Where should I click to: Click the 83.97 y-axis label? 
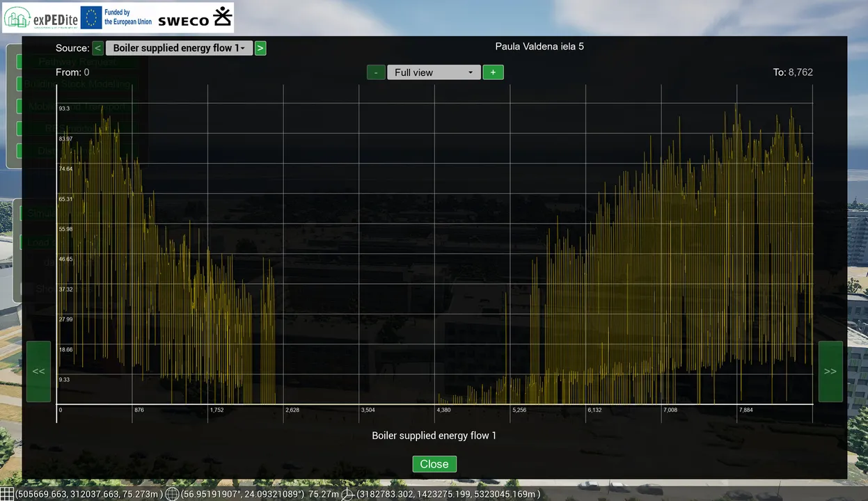pyautogui.click(x=65, y=139)
